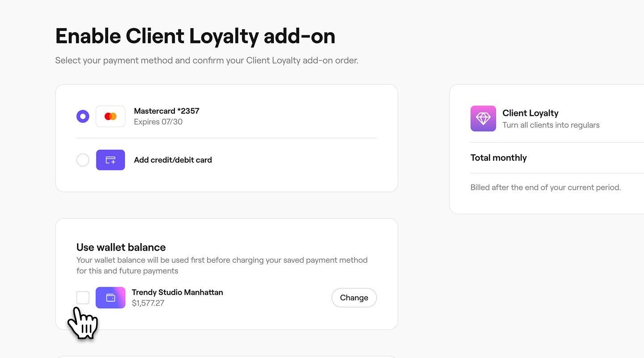The width and height of the screenshot is (644, 358).
Task: Click the "Total monthly" row label
Action: click(498, 158)
